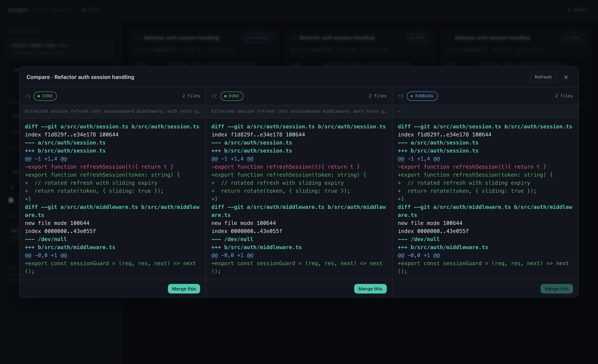Screen dimensions: 598x364
Task: Click r1 hunk header '@@ -1 +1,4 @@'
Action: pyautogui.click(x=46, y=159)
